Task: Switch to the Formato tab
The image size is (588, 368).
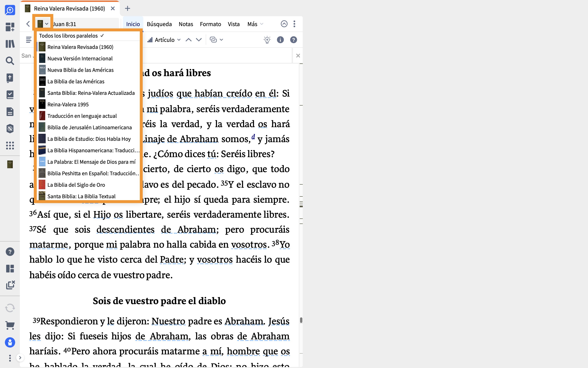Action: (x=210, y=24)
